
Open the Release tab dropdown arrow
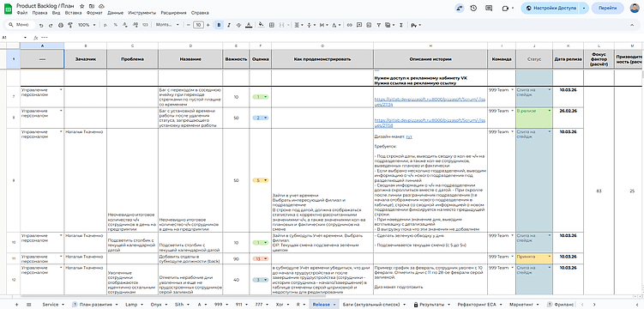334,305
